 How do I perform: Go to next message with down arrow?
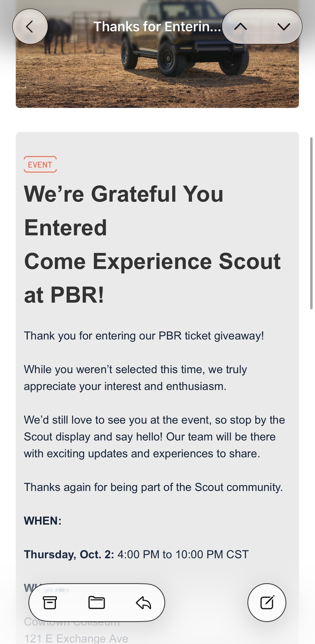[283, 26]
